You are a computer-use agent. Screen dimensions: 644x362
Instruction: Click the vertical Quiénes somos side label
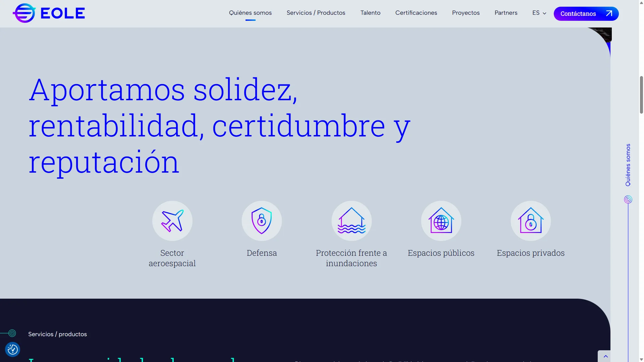point(628,165)
